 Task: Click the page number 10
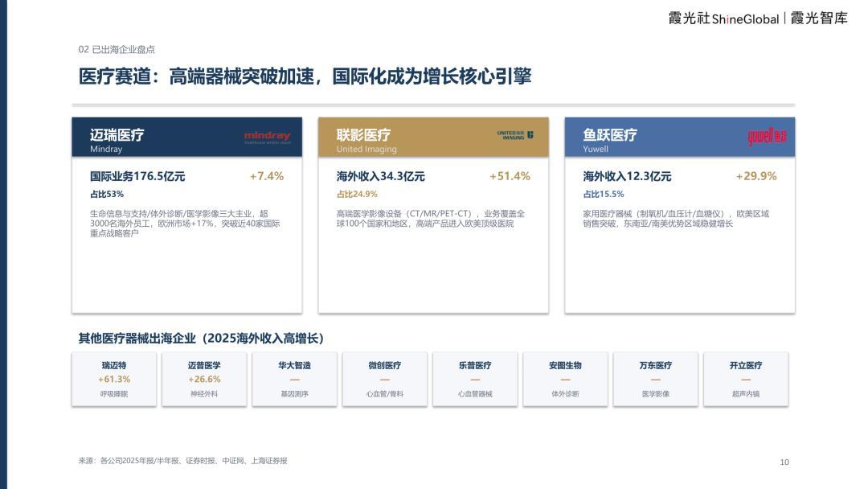pyautogui.click(x=784, y=462)
